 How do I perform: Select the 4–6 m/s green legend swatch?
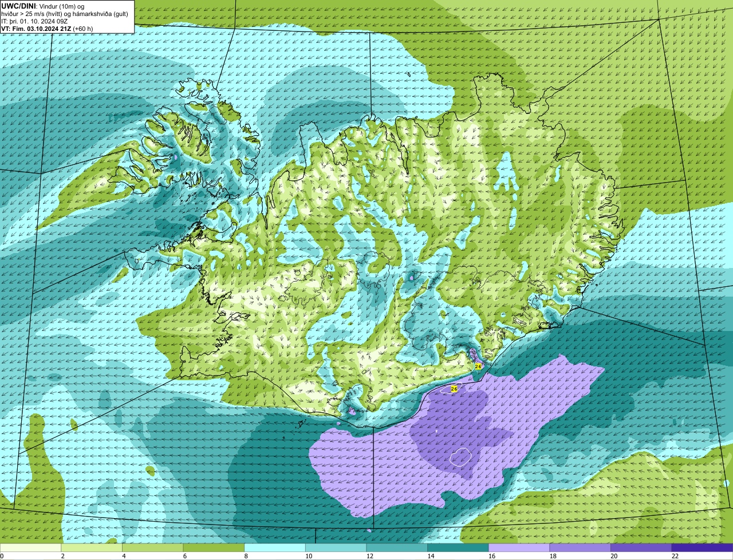pyautogui.click(x=153, y=547)
